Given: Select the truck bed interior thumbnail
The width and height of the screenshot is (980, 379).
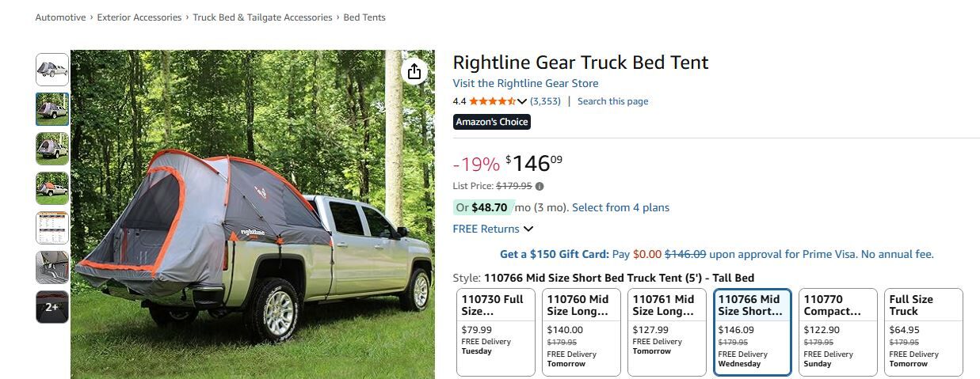Looking at the screenshot, I should tap(52, 267).
